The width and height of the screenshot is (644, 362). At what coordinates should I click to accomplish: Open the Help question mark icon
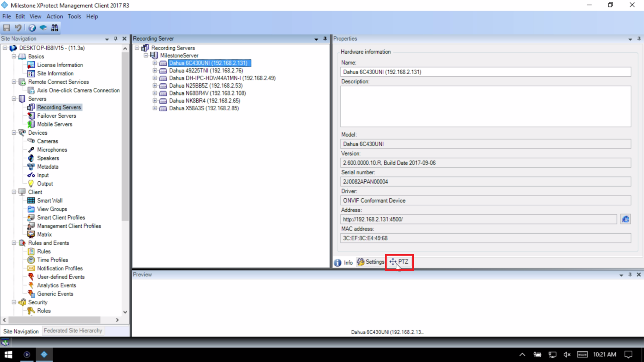coord(32,28)
